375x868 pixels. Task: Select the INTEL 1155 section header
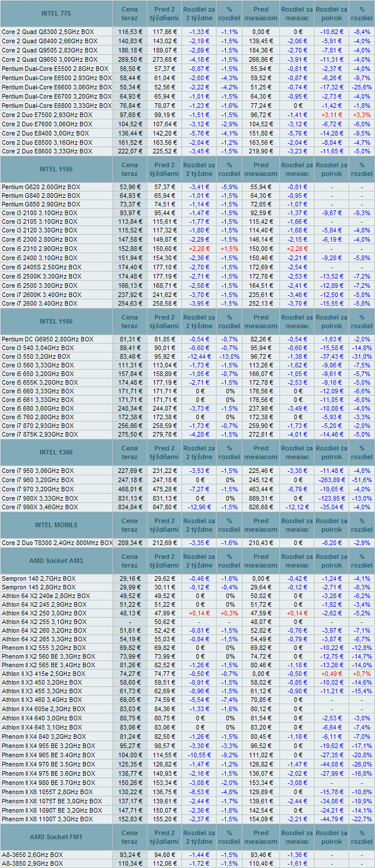(56, 169)
